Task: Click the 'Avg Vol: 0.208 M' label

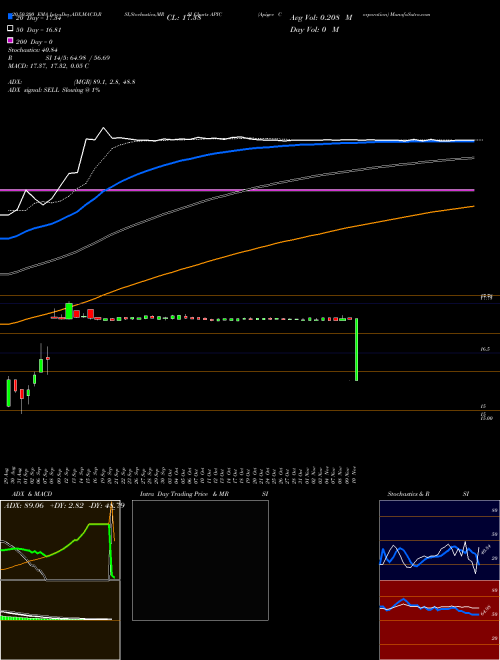Action: (x=321, y=18)
